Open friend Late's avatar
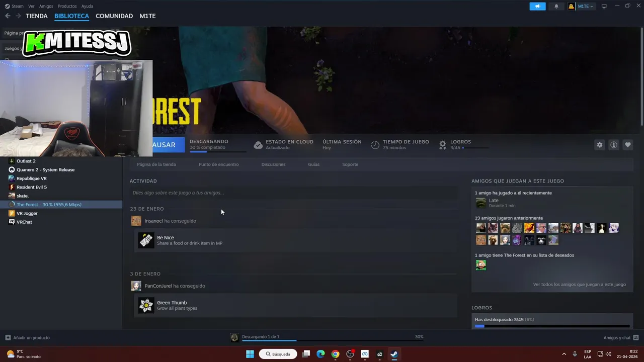Image resolution: width=644 pixels, height=362 pixels. click(481, 203)
